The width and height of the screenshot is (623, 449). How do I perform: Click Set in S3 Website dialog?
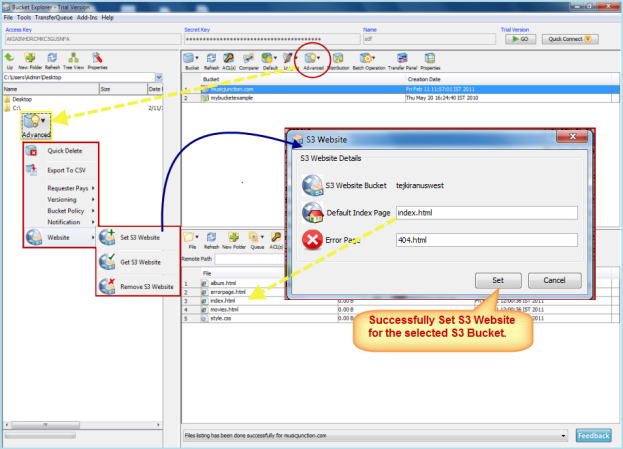(x=498, y=280)
